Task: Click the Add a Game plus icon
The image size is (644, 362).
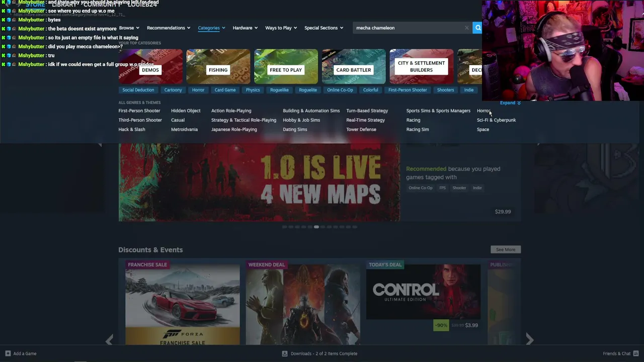Action: (8, 353)
